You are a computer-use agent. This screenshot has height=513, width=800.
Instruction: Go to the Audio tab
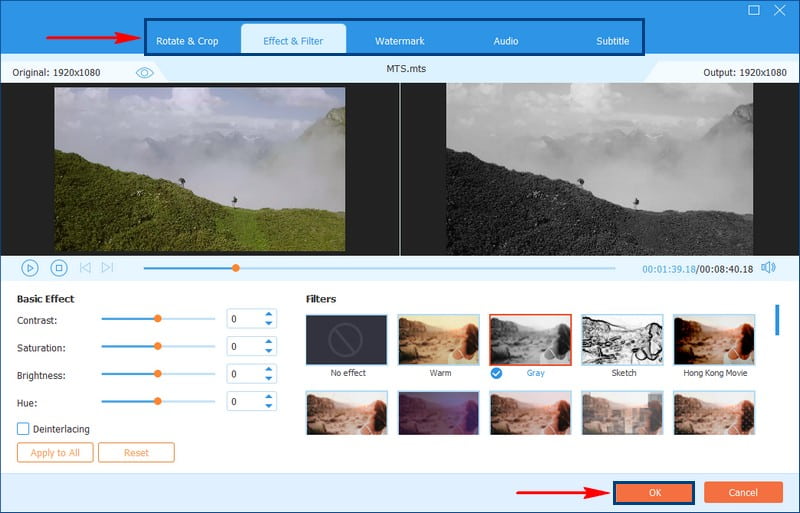506,41
